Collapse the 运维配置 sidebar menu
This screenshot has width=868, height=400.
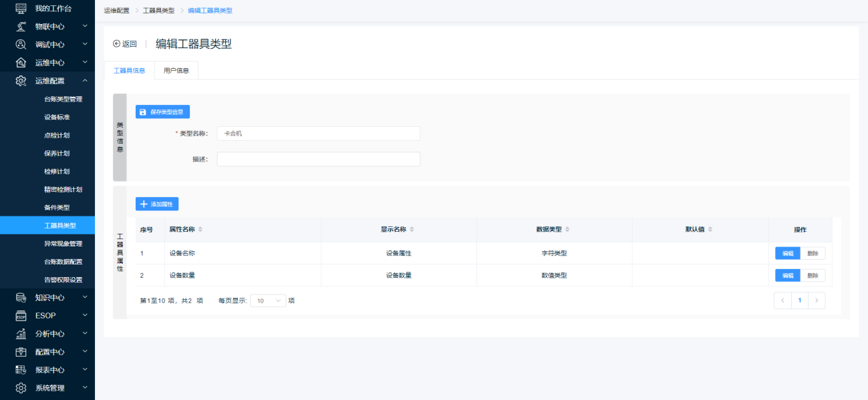[x=85, y=81]
